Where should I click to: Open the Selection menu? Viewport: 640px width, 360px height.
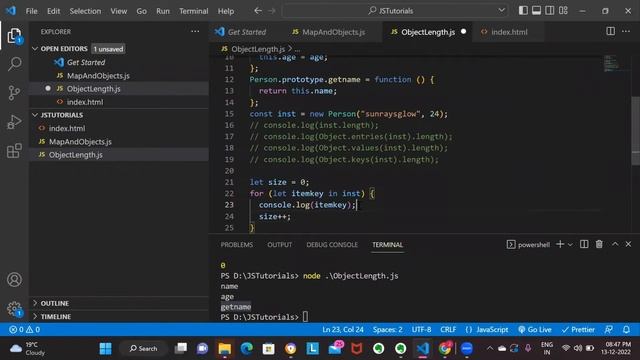click(x=85, y=11)
